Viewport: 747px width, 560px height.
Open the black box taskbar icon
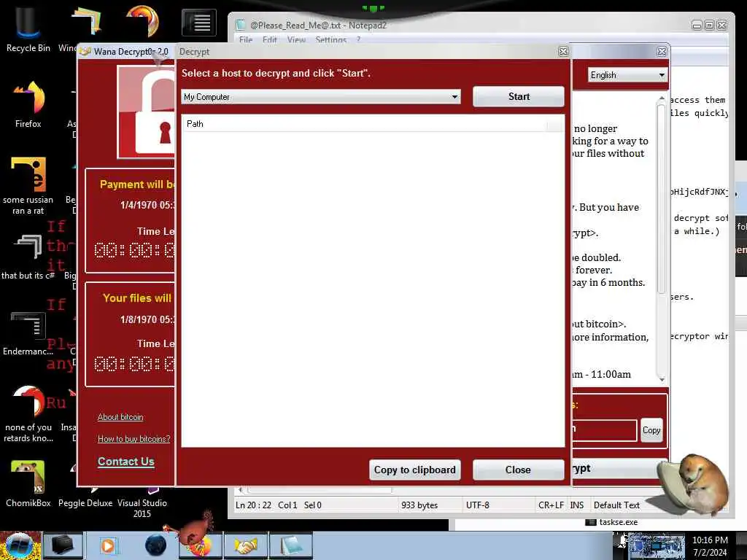(63, 545)
